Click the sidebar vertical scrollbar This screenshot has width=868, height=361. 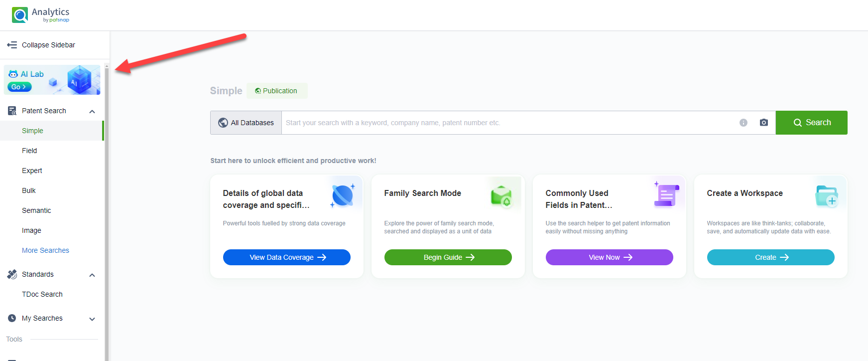tap(107, 209)
